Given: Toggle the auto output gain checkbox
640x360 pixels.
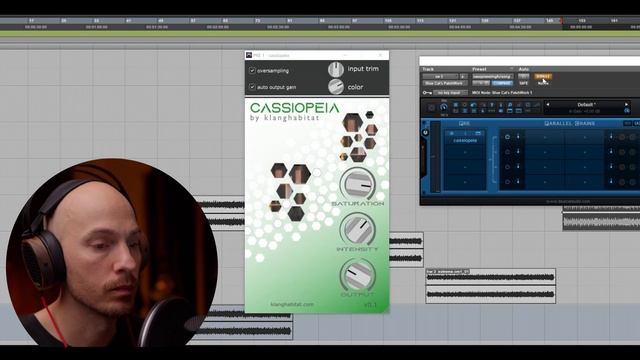Looking at the screenshot, I should click(252, 87).
